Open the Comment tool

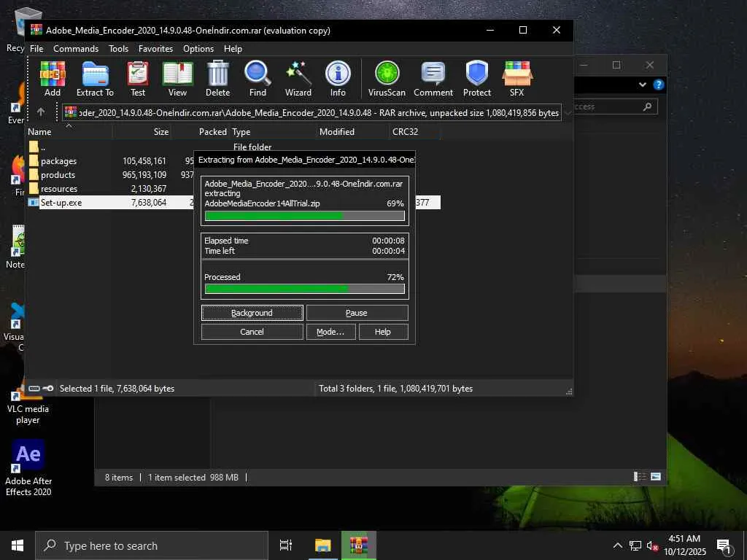[x=433, y=79]
